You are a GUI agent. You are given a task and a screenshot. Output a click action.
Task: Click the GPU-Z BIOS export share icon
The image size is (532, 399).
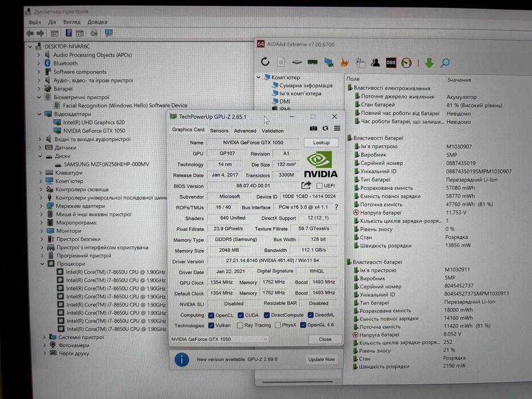pos(306,185)
